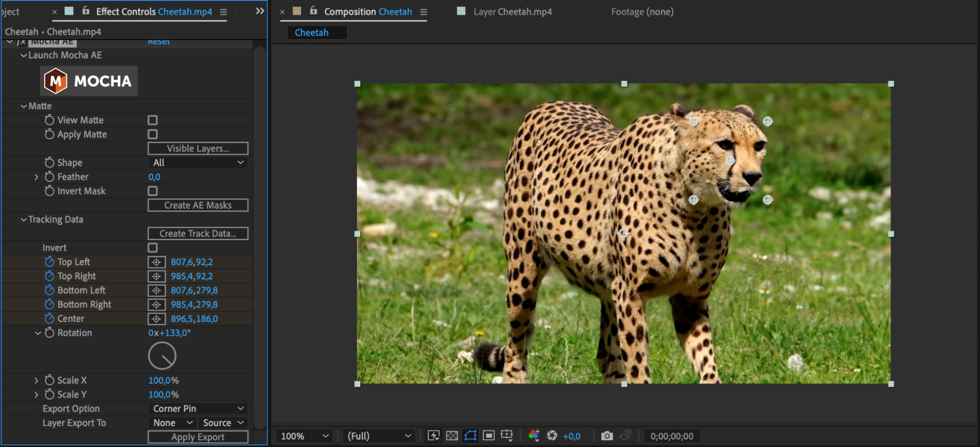Take a snapshot with the camera icon

point(607,436)
